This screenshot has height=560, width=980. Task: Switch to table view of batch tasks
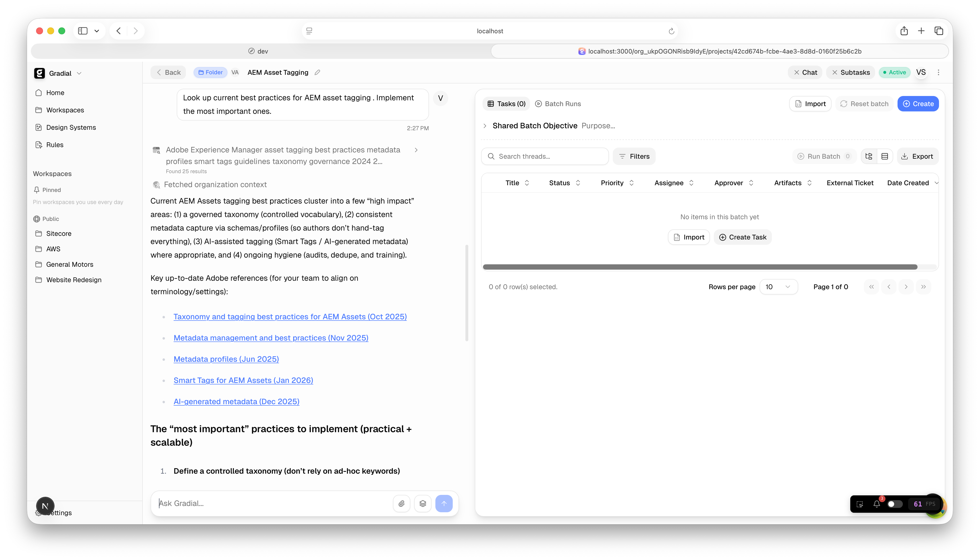[x=885, y=156]
